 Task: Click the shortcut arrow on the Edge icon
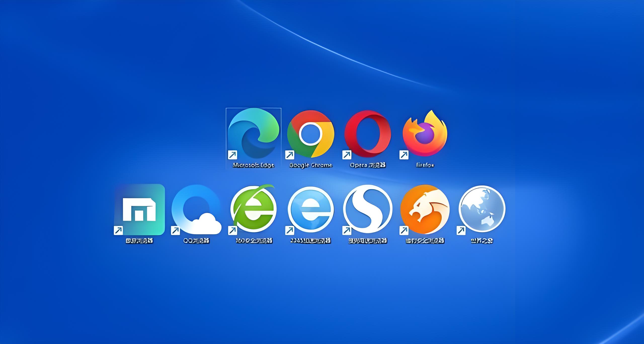click(x=232, y=155)
